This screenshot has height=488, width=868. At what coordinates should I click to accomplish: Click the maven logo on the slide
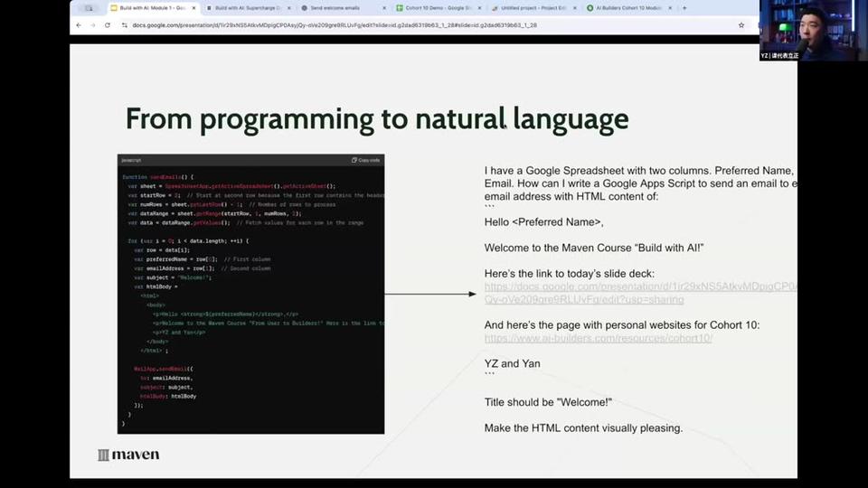(128, 455)
